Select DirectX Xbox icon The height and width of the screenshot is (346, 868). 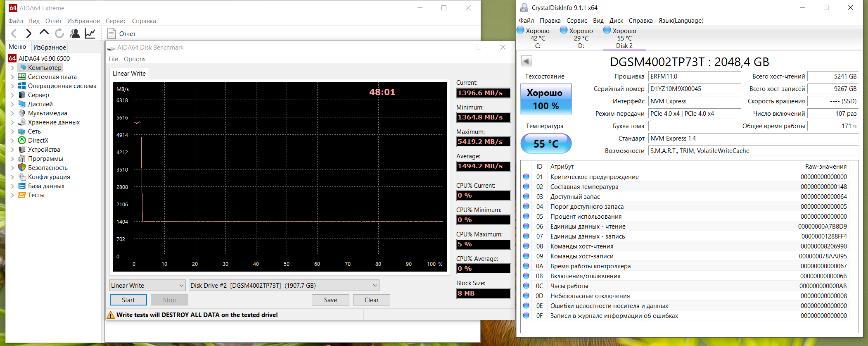click(x=22, y=140)
